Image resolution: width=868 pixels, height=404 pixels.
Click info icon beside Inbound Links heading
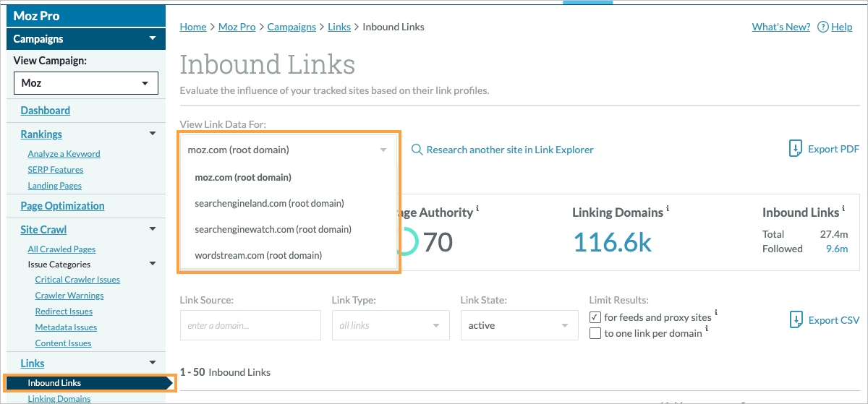pos(842,209)
